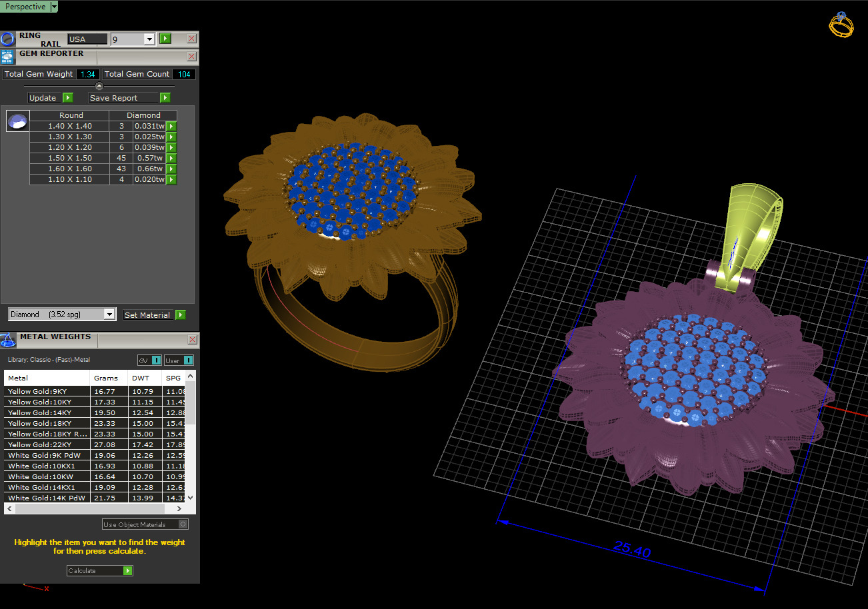This screenshot has height=609, width=868.
Task: Click the Diamond column header
Action: tap(144, 115)
